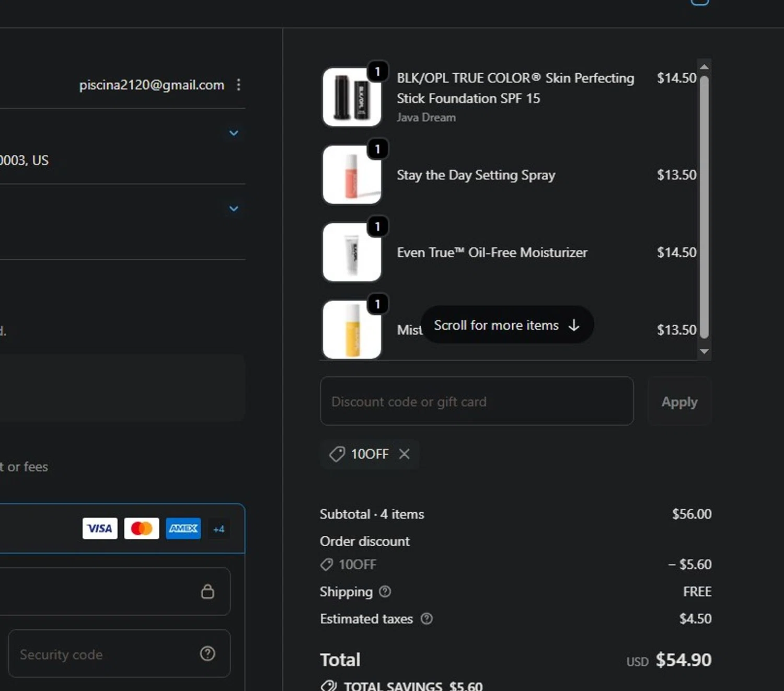Click the quantity badge on Stick Foundation thumbnail
The height and width of the screenshot is (691, 784).
377,72
